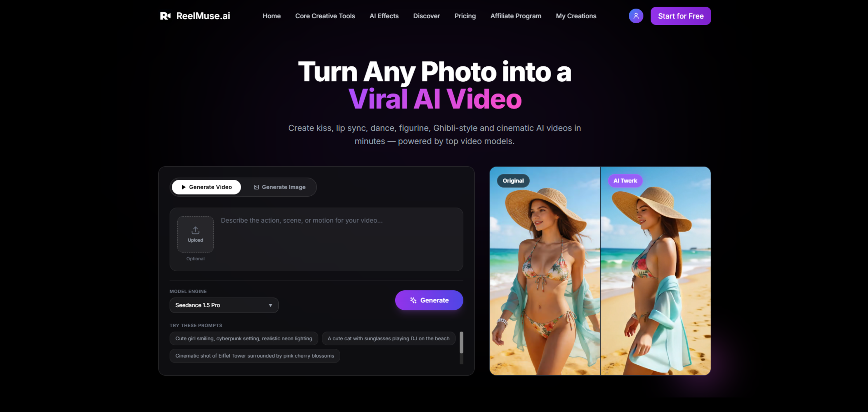Click the purple Generate button
The image size is (868, 412).
(429, 300)
